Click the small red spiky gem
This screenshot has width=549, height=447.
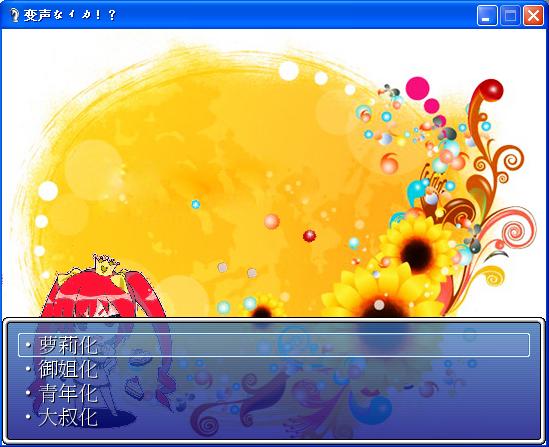tap(309, 236)
